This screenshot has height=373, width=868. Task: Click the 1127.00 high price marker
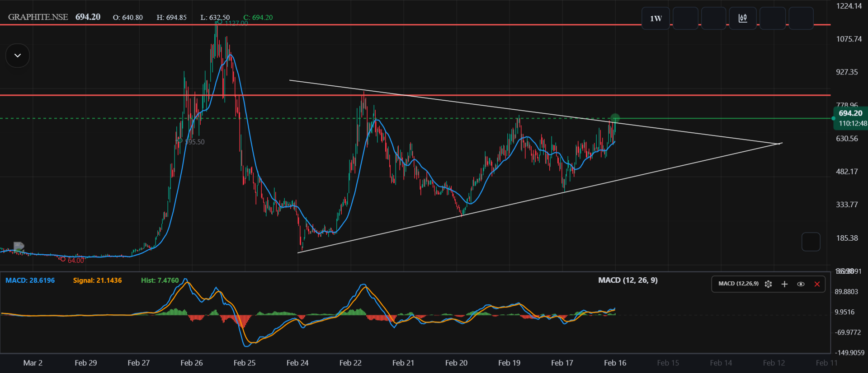(236, 23)
